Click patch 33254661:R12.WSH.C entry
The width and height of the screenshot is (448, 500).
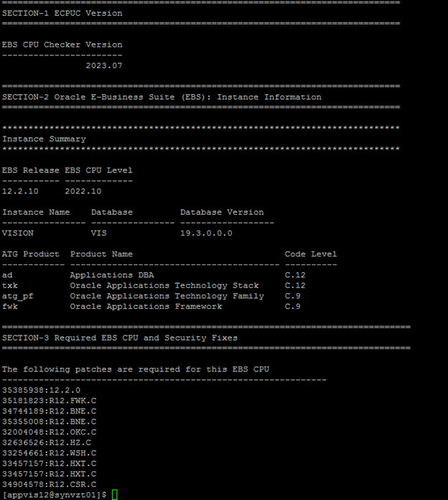coord(49,453)
